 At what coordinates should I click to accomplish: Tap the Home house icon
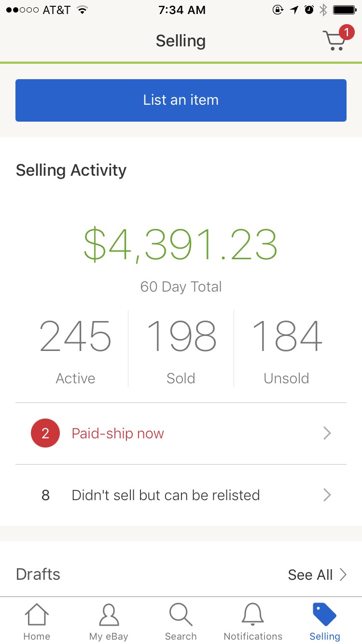(x=37, y=615)
